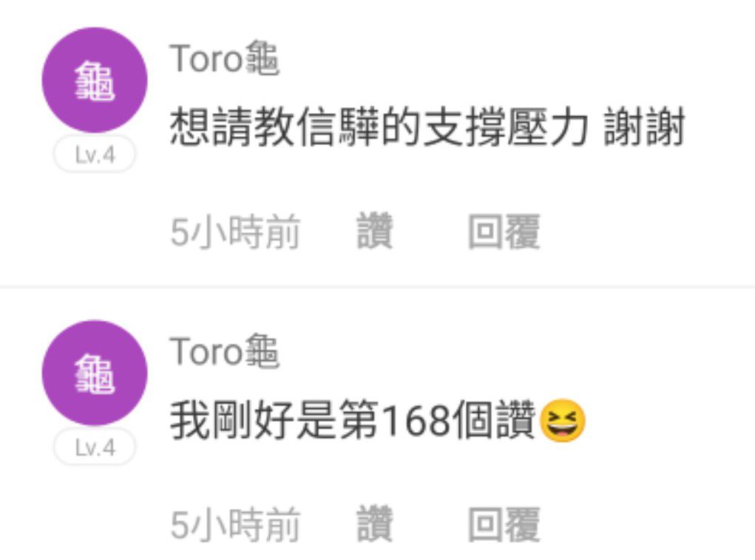The image size is (755, 560).
Task: Click the 5小時前 timestamp of the first comment
Action: point(235,232)
